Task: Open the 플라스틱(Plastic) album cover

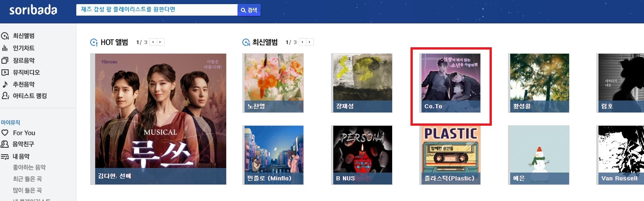Action: pyautogui.click(x=451, y=155)
